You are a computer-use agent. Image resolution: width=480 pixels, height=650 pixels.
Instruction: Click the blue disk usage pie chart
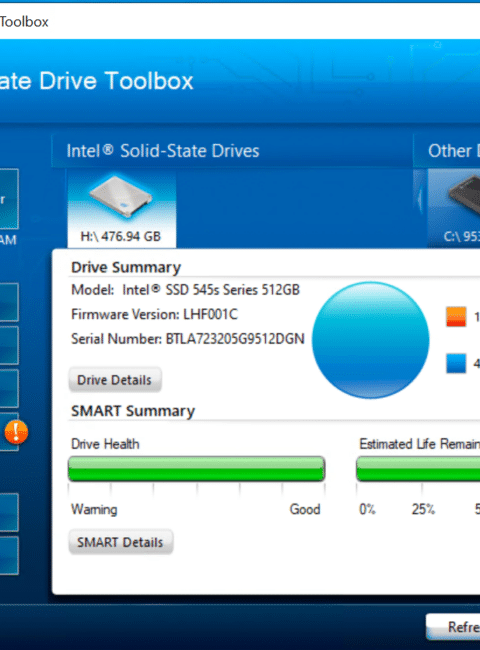pos(370,340)
